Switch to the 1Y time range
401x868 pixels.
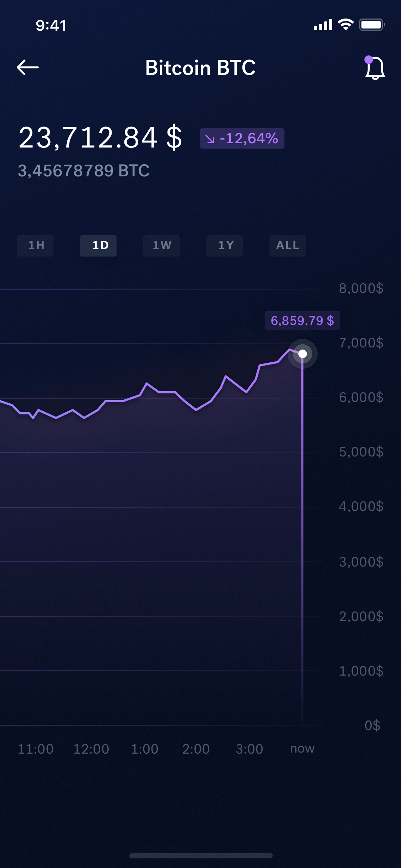[x=225, y=246]
